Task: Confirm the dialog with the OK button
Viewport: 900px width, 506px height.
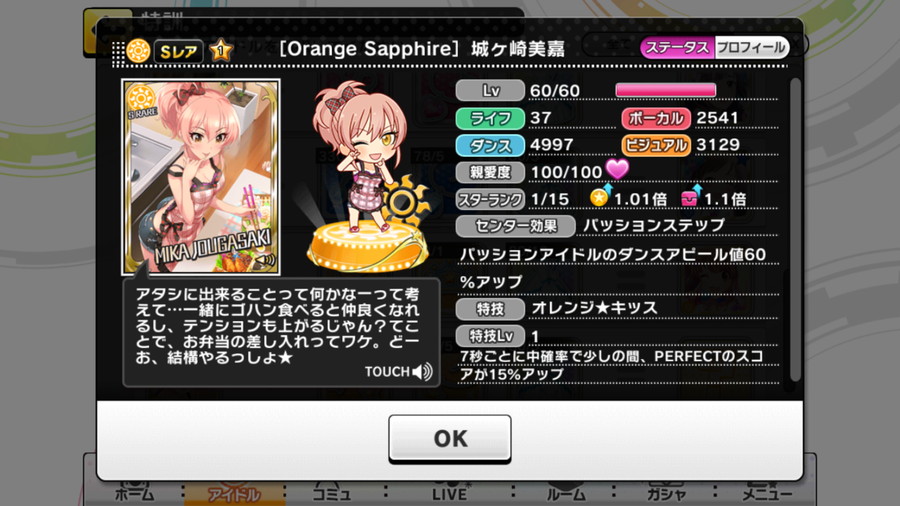Action: click(x=449, y=439)
